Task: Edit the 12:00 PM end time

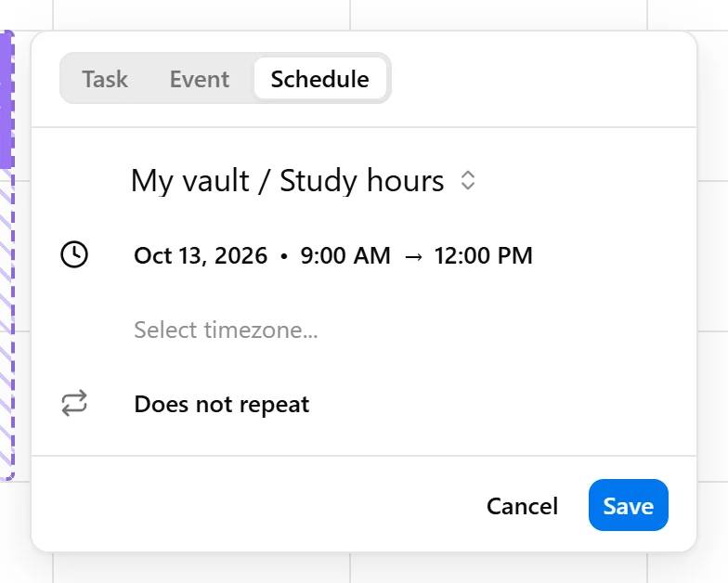Action: pyautogui.click(x=483, y=255)
